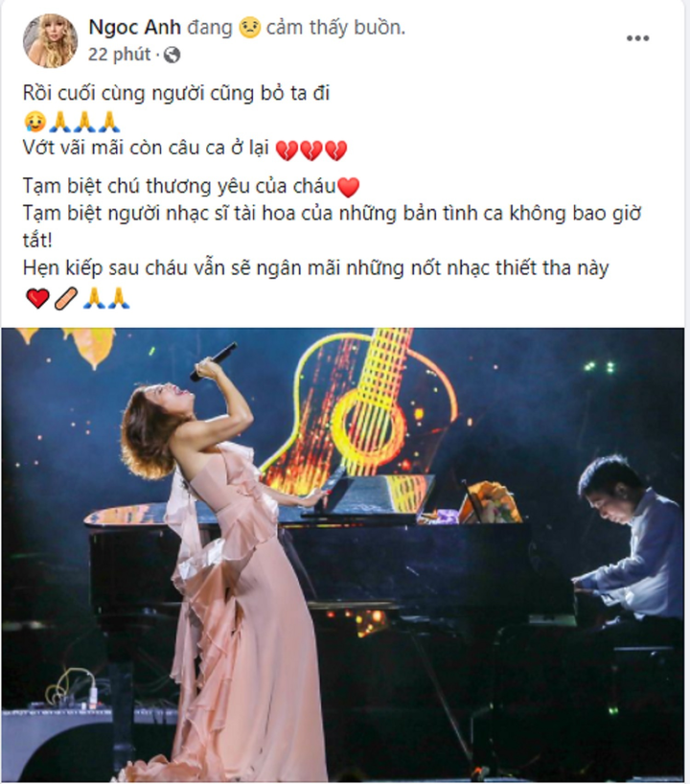Click 'cảm thấy buồn' feeling text
Image resolution: width=690 pixels, height=784 pixels.
tap(335, 27)
